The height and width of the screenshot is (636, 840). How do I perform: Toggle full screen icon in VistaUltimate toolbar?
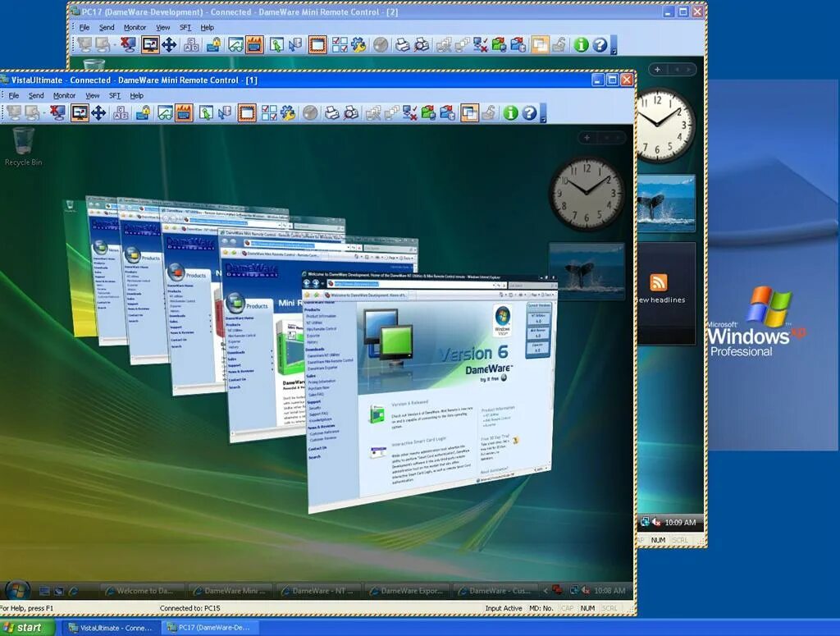coord(80,113)
